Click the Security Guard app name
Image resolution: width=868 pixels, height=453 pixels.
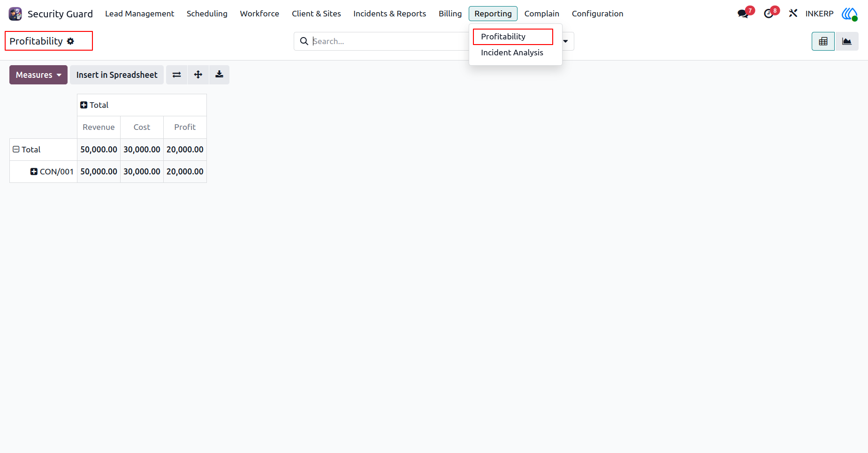(x=60, y=14)
